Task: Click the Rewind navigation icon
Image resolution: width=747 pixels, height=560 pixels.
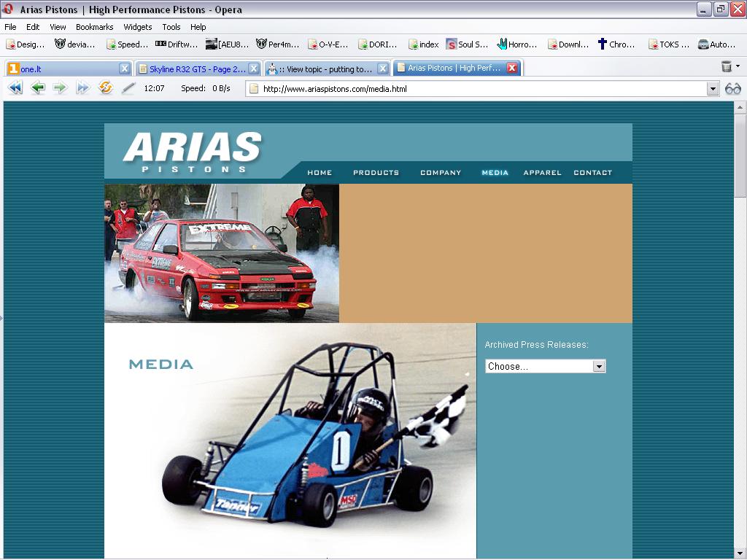Action: (15, 88)
